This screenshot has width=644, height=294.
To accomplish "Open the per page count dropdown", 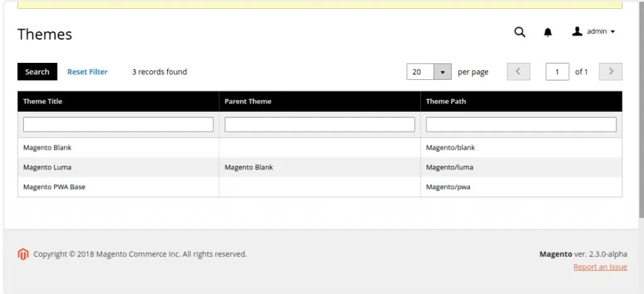I will (443, 72).
